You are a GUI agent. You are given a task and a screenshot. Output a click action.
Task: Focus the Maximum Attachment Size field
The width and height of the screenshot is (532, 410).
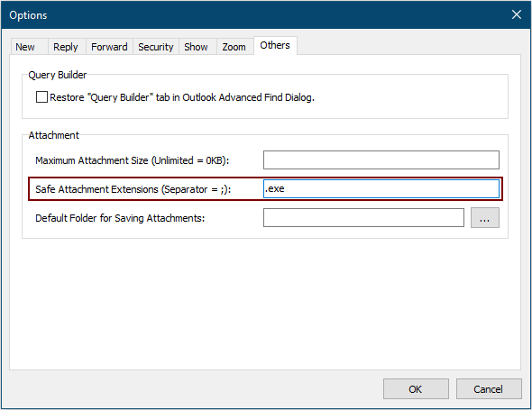coord(381,160)
